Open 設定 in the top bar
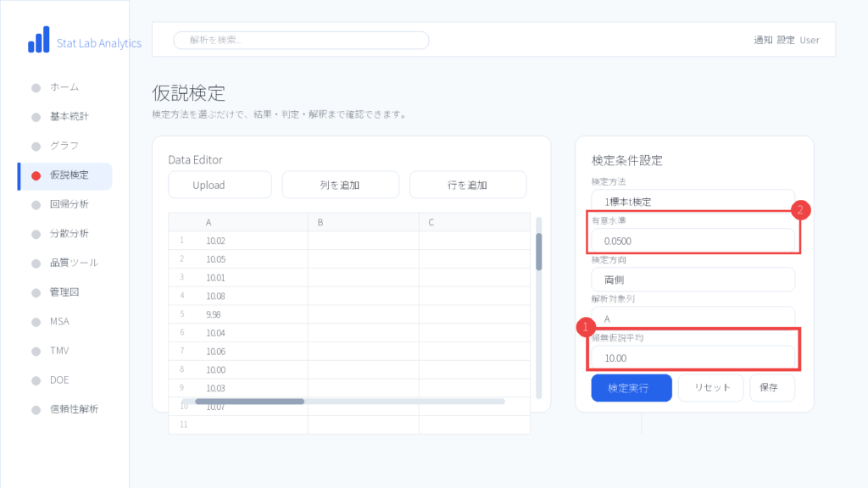 click(786, 40)
